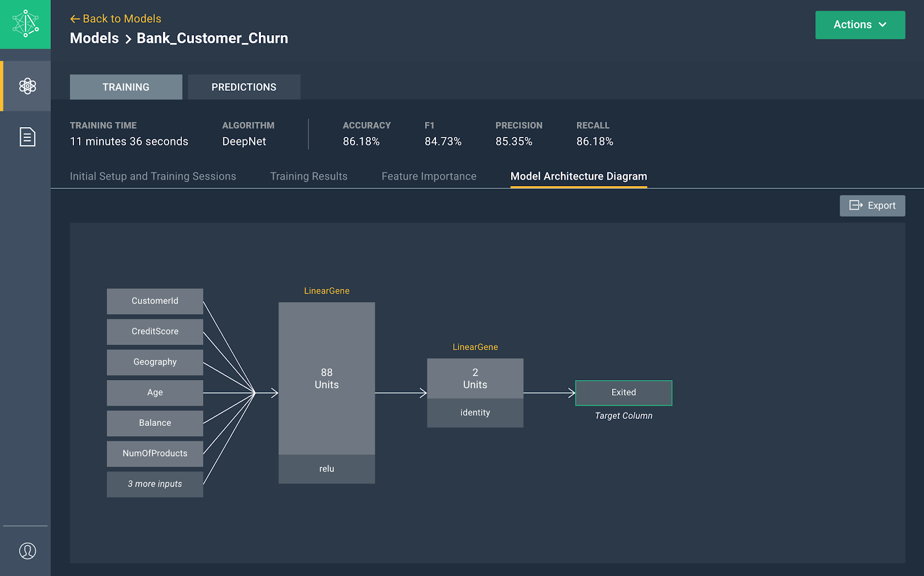Screen dimensions: 924x576
Task: Click the identity activation label
Action: [475, 413]
